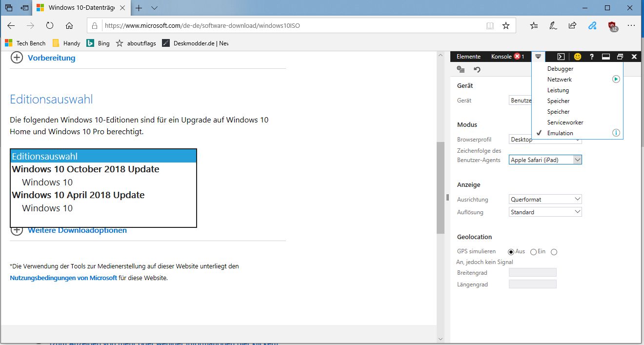The width and height of the screenshot is (644, 345).
Task: Open Deskmodder.de favorite
Action: pos(196,43)
